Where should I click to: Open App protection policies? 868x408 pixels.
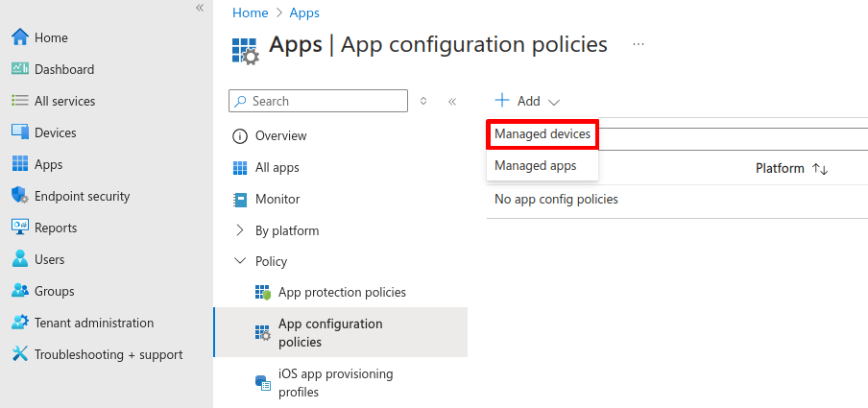click(341, 292)
